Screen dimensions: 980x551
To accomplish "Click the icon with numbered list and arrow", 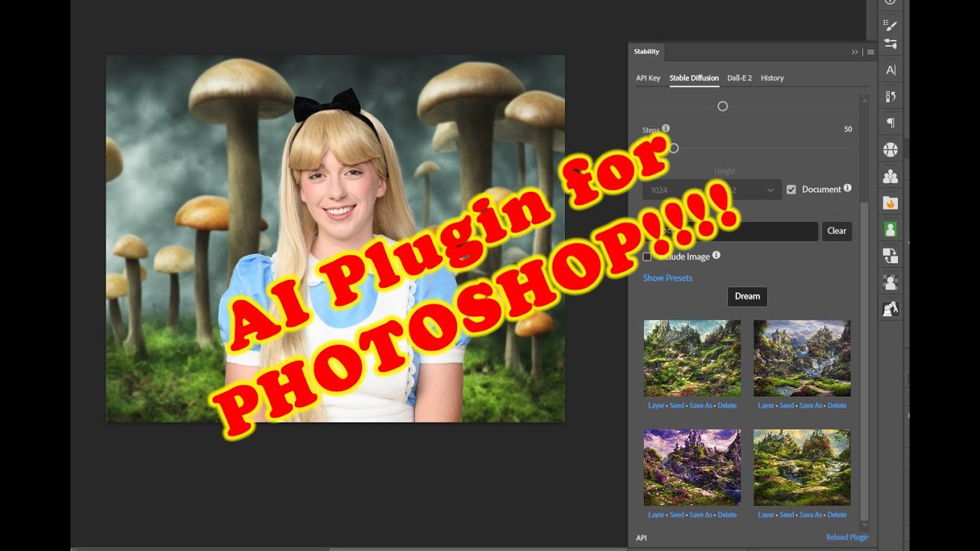I will coord(890,96).
